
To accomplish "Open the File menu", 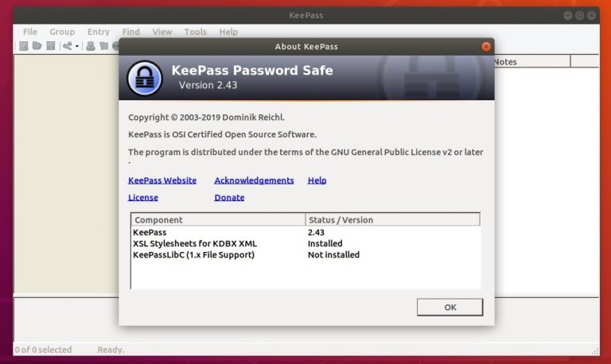I will click(x=30, y=32).
